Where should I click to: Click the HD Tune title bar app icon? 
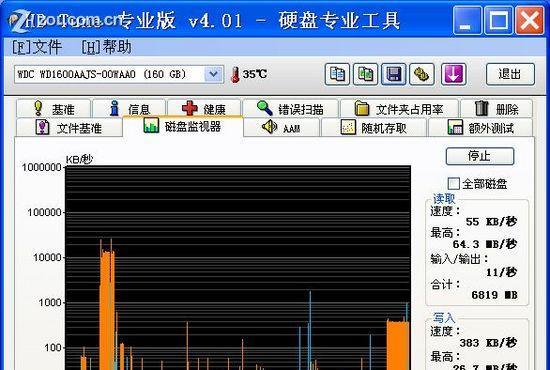[x=18, y=21]
